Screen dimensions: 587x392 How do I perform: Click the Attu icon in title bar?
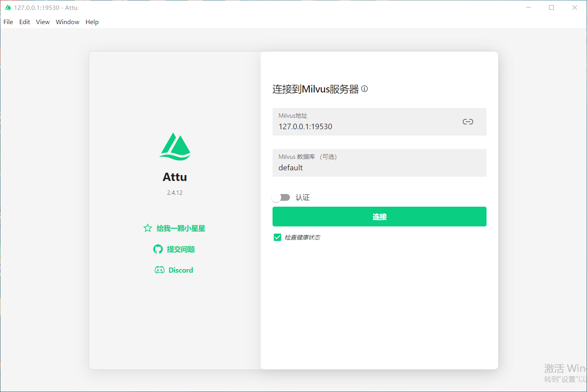(x=8, y=8)
